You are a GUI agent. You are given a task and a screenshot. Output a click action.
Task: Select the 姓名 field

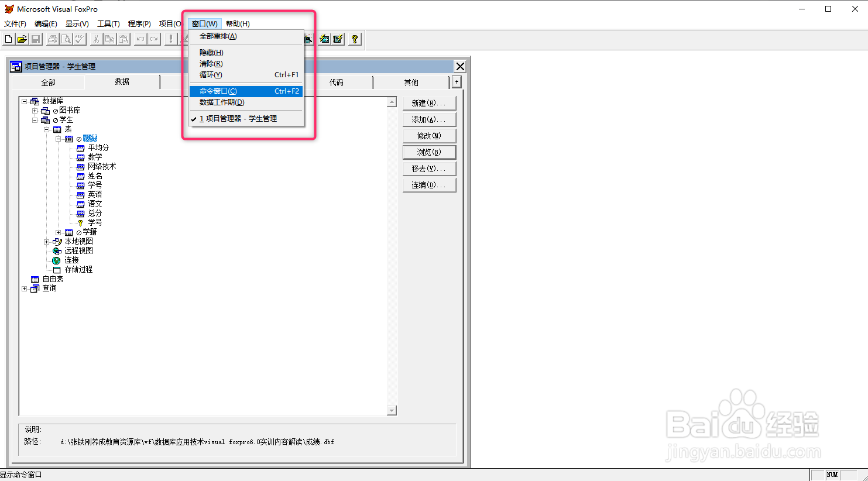pyautogui.click(x=95, y=176)
